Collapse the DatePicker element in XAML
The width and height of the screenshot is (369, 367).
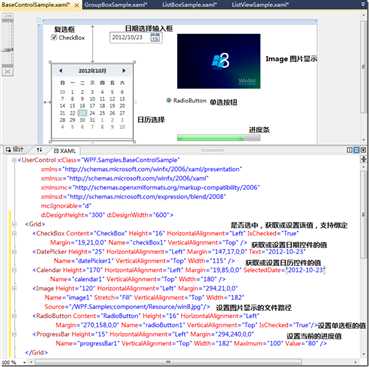click(14, 252)
